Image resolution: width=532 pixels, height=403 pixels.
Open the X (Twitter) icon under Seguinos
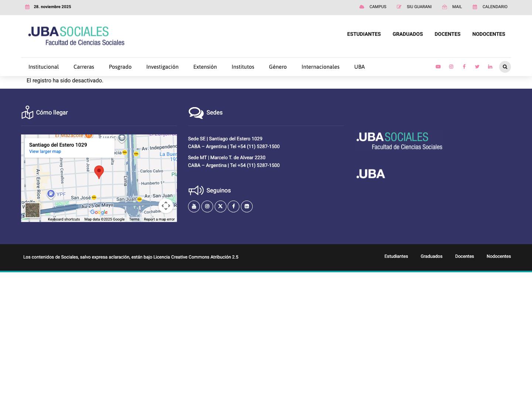(x=220, y=206)
